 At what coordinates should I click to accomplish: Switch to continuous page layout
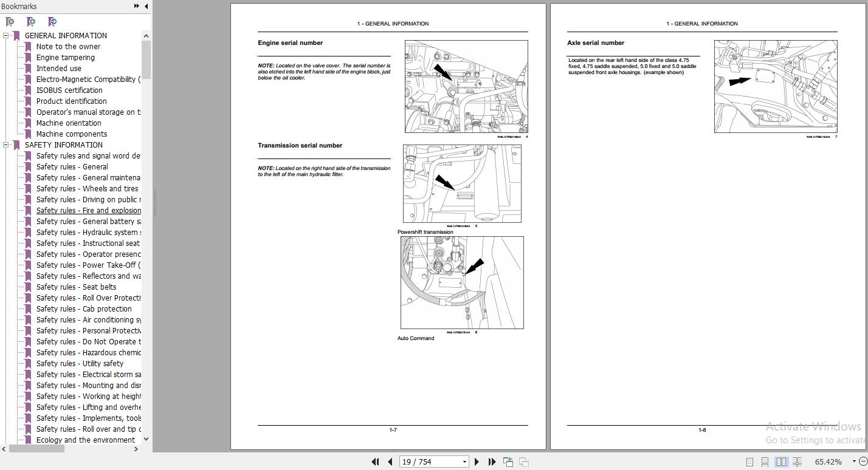(x=765, y=462)
